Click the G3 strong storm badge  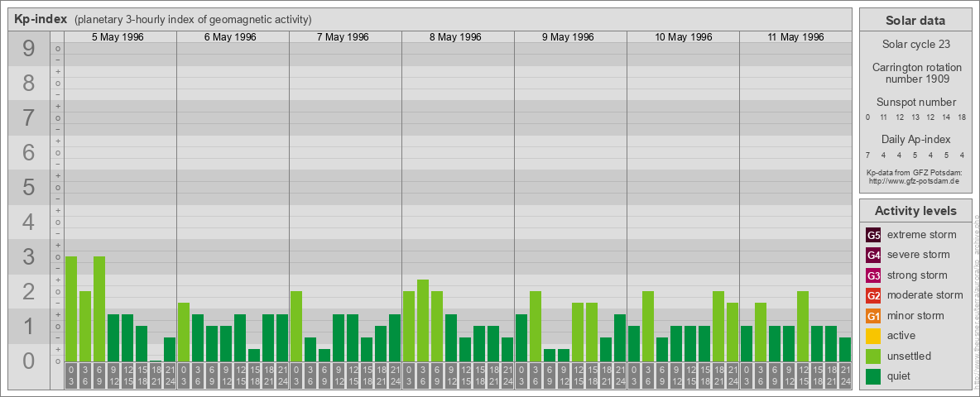tap(874, 275)
